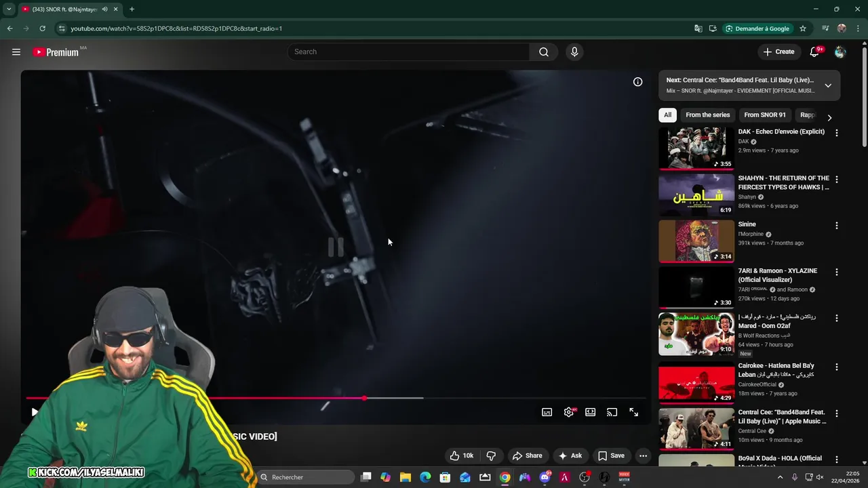Open options for SHAHYN video

pyautogui.click(x=836, y=180)
